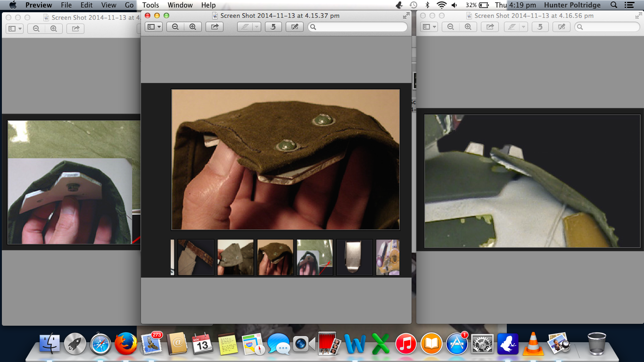Screen dimensions: 644x362
Task: Enter full screen with the front window's arrows icon
Action: pyautogui.click(x=406, y=16)
